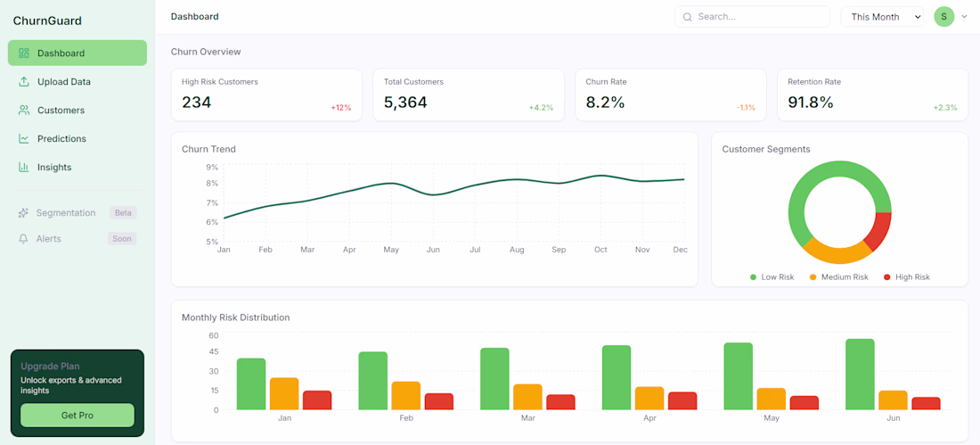Click the Alerts bell icon
This screenshot has height=445, width=980.
[x=23, y=238]
